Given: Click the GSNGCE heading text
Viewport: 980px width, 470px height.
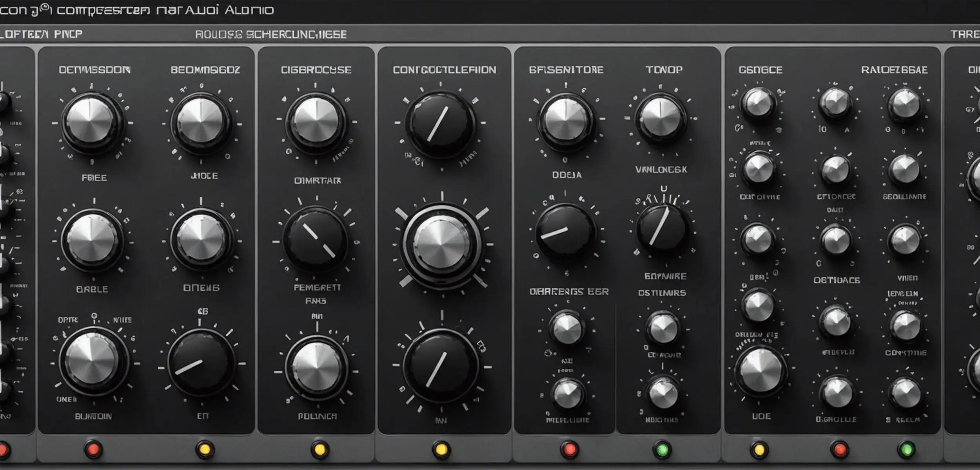Looking at the screenshot, I should click(x=760, y=70).
